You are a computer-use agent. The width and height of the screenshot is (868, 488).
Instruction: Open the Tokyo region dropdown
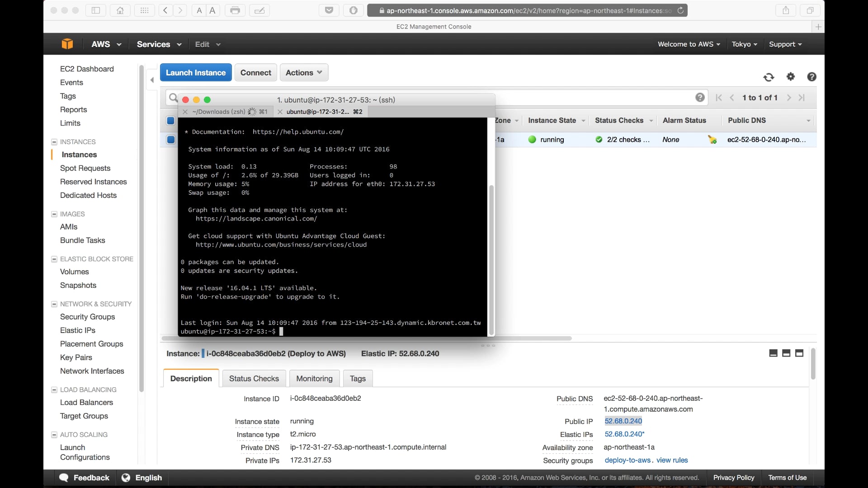pos(744,44)
